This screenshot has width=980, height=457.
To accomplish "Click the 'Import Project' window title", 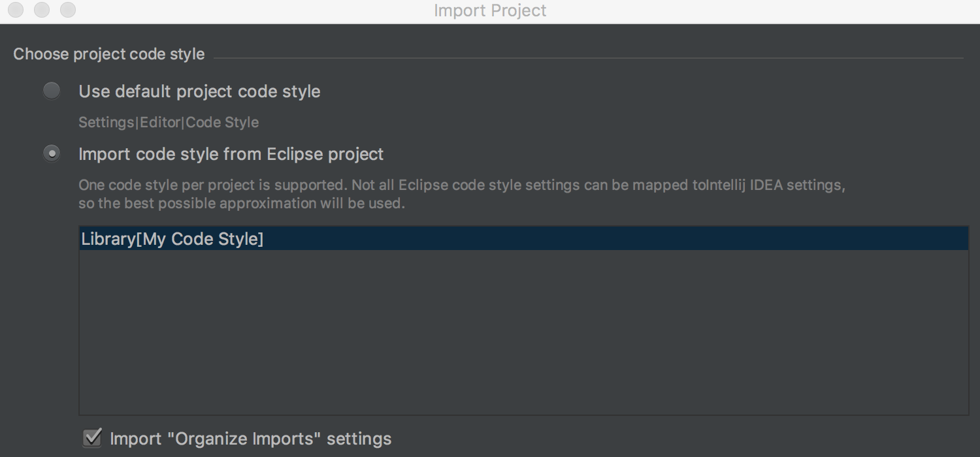I will [x=490, y=10].
